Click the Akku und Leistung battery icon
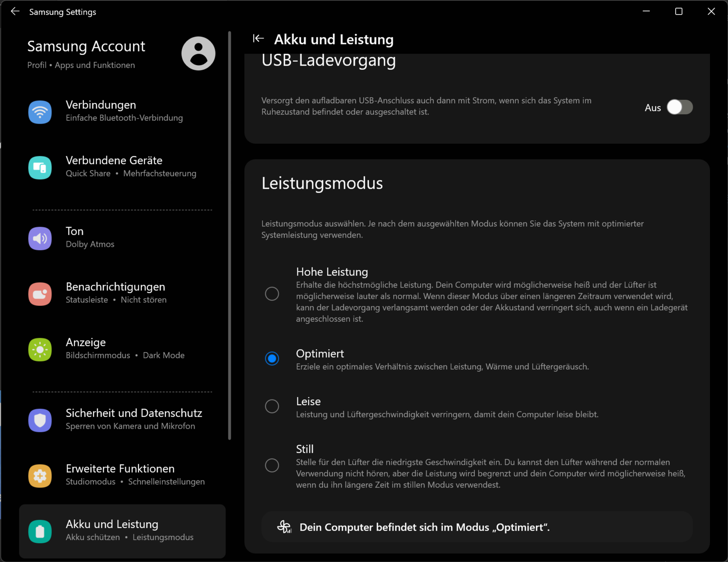 40,532
